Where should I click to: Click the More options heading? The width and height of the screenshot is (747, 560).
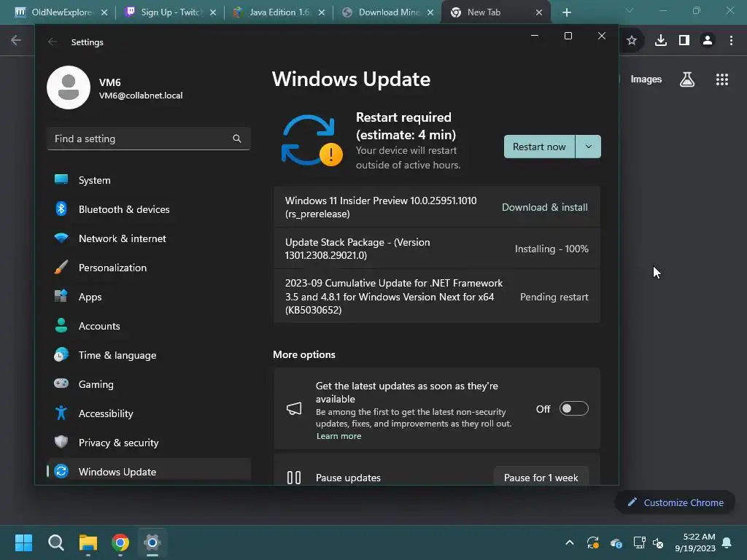[304, 354]
